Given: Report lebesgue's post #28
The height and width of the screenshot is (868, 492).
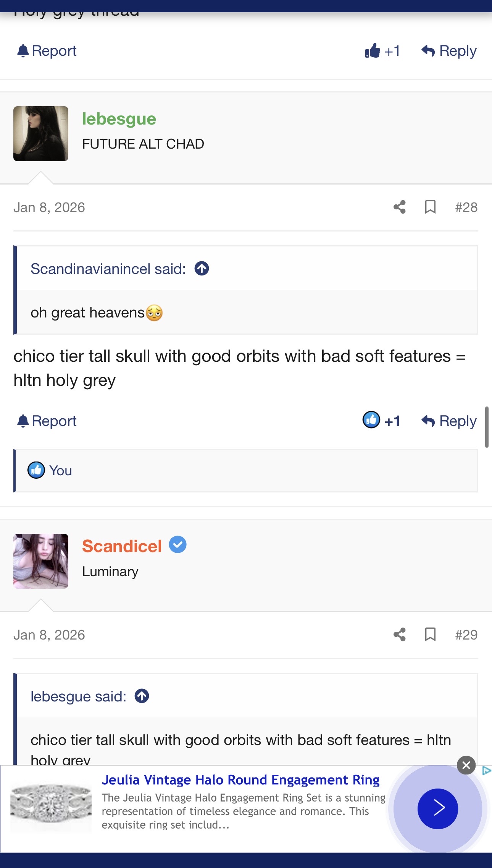Looking at the screenshot, I should click(x=47, y=421).
